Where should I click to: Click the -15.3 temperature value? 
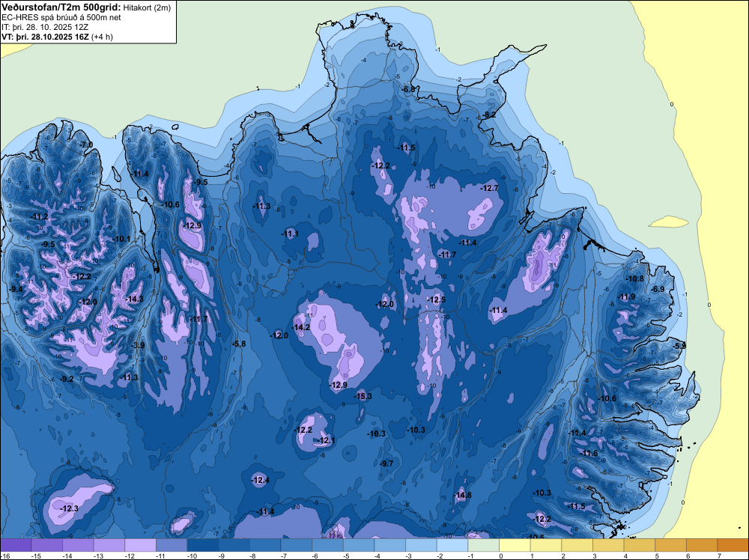pyautogui.click(x=363, y=396)
